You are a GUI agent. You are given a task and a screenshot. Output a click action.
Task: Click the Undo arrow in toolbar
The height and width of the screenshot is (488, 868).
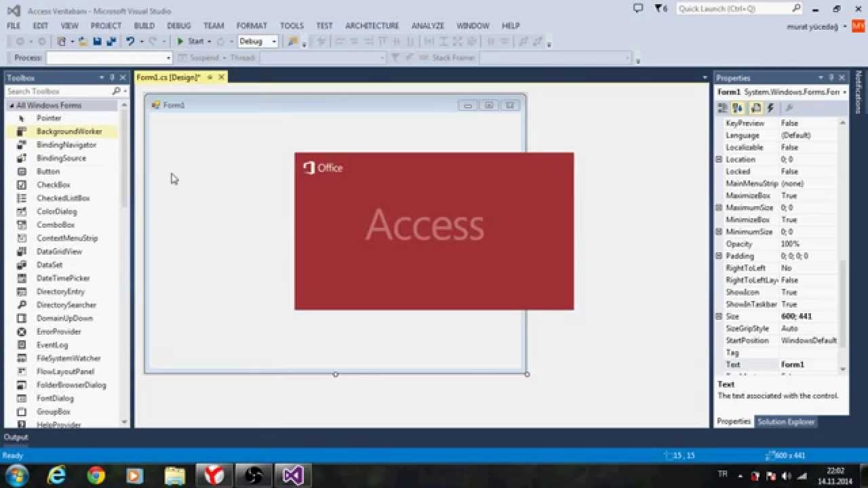[130, 41]
